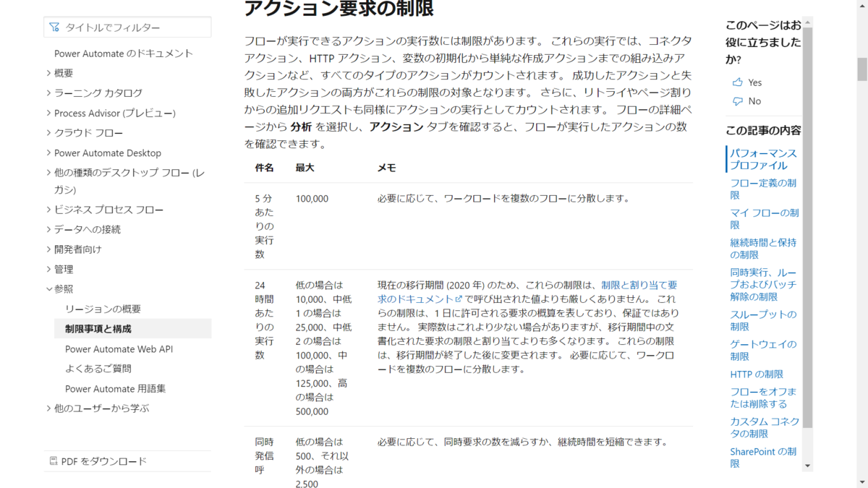Click the page vertical scrollbar thumb
This screenshot has width=868, height=488.
pos(862,69)
